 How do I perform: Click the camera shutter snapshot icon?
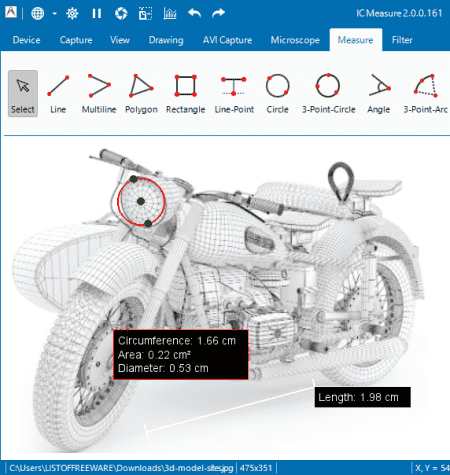(121, 14)
